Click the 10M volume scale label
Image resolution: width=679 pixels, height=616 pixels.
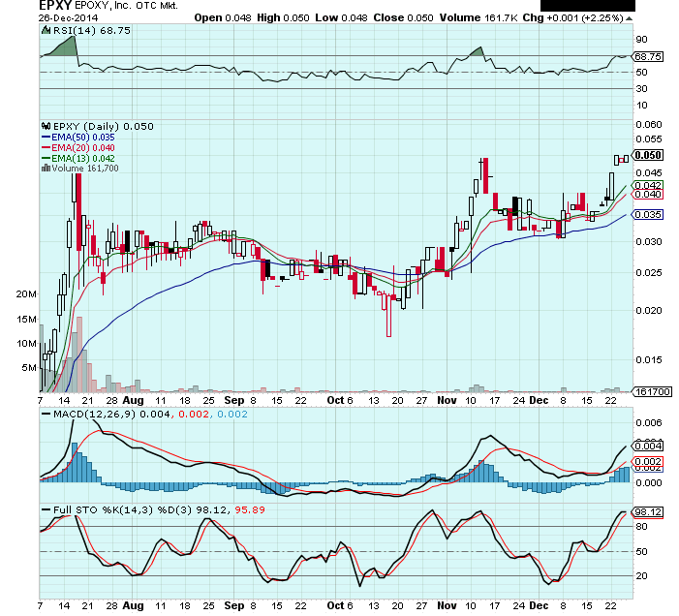coord(26,344)
